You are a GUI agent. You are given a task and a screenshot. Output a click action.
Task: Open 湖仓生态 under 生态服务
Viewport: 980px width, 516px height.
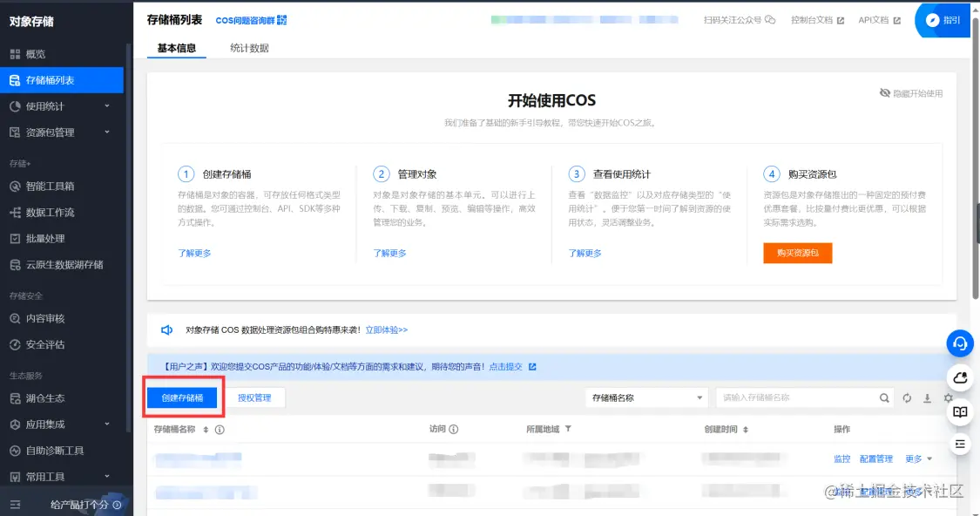45,398
